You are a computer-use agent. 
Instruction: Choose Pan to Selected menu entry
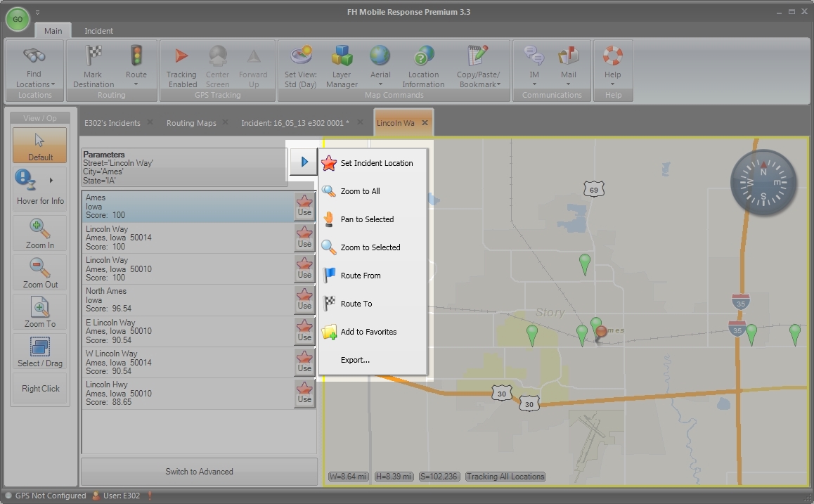373,219
